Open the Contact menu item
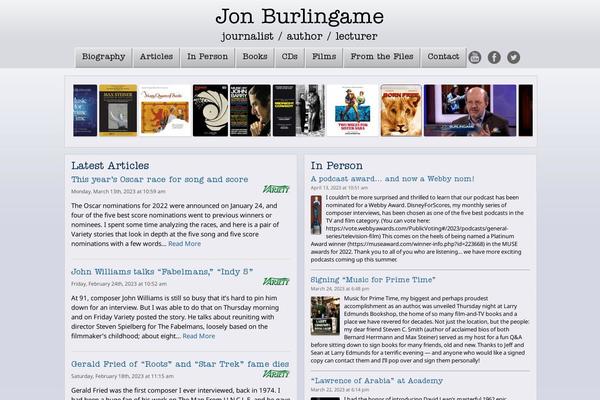 pyautogui.click(x=443, y=57)
